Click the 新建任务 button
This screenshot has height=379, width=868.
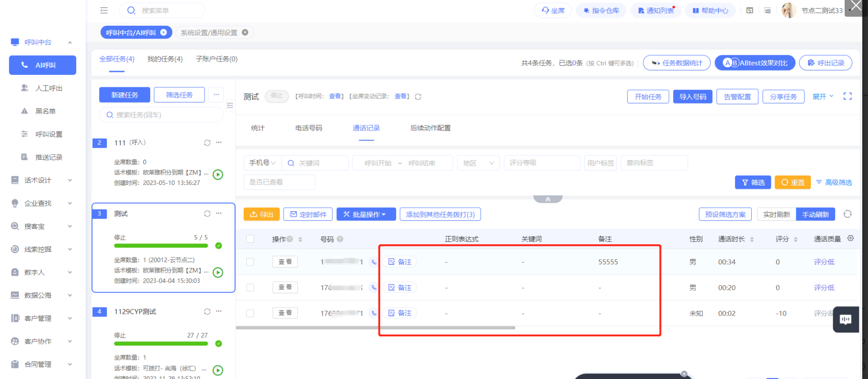tap(124, 95)
